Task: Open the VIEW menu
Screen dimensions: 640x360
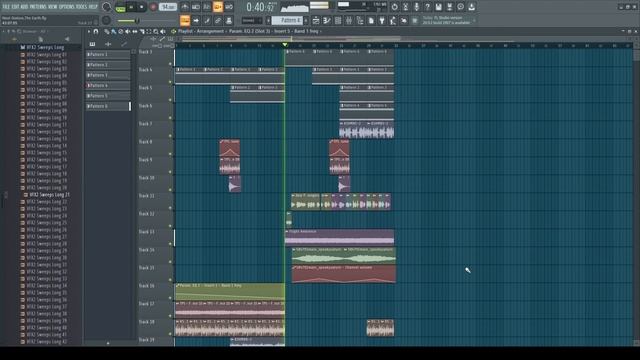Action: point(53,7)
